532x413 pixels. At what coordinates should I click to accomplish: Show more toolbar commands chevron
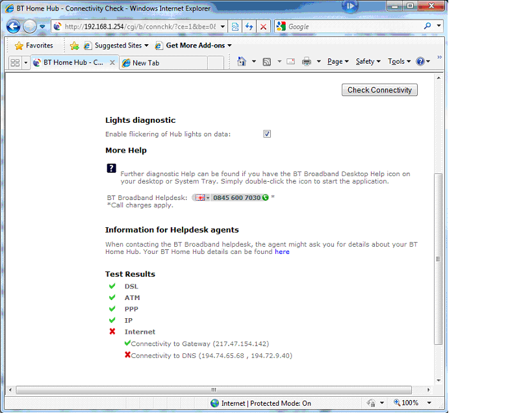pyautogui.click(x=439, y=57)
